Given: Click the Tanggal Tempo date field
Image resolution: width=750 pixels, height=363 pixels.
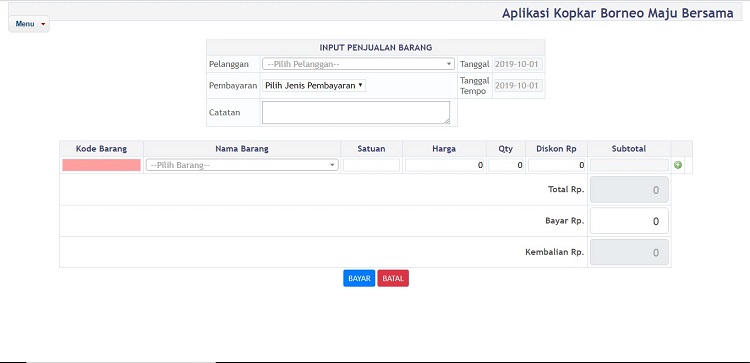Looking at the screenshot, I should 518,86.
